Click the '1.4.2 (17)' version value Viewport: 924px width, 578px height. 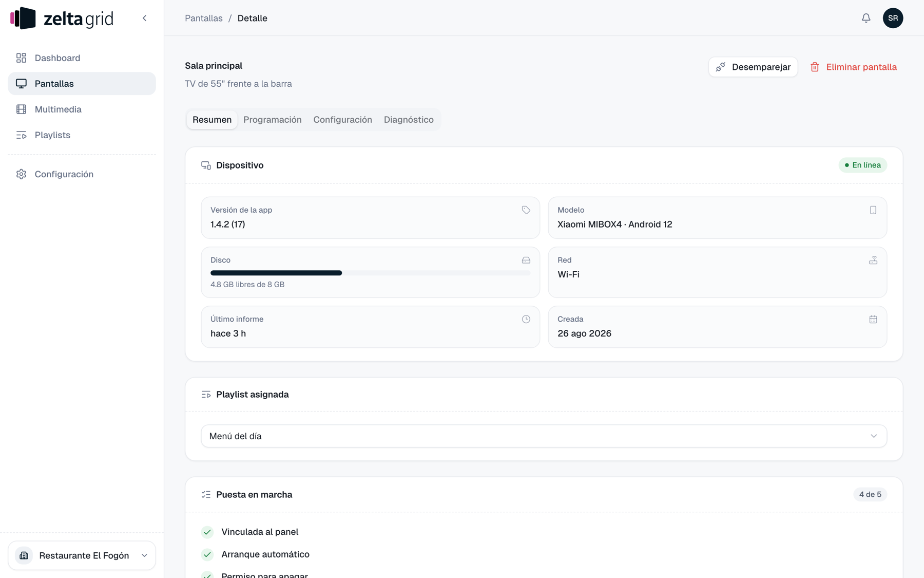click(228, 225)
